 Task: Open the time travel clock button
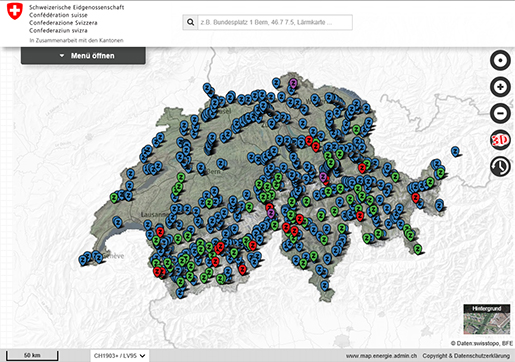pos(500,166)
